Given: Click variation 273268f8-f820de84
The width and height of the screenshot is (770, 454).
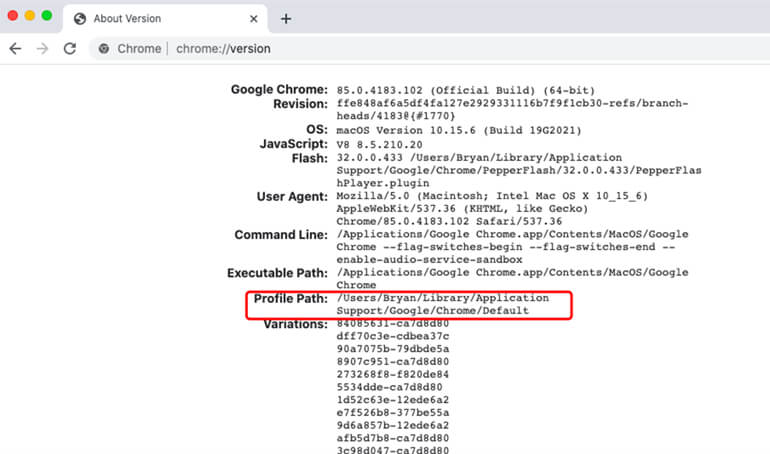Looking at the screenshot, I should (x=392, y=374).
